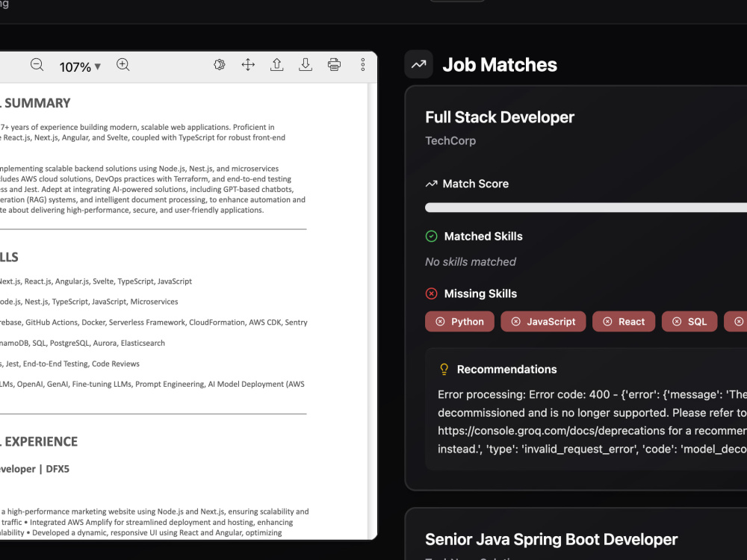Click the groq deprecations URL text
This screenshot has width=747, height=560.
coord(552,431)
